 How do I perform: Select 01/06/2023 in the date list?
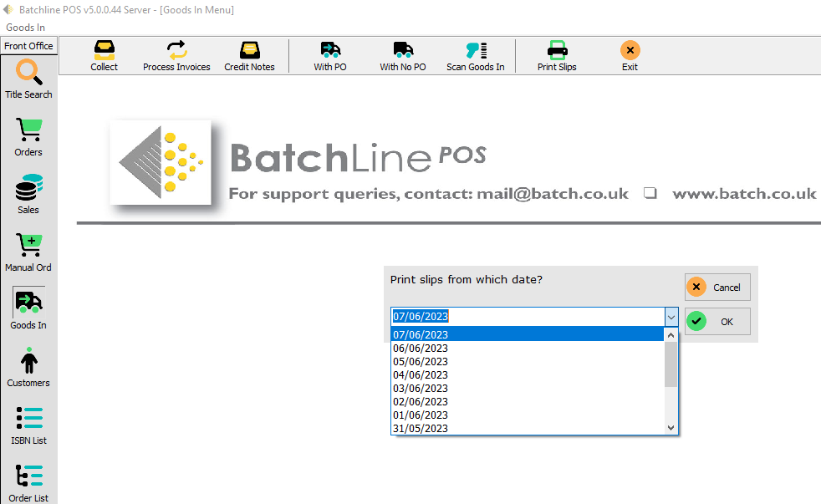(528, 415)
